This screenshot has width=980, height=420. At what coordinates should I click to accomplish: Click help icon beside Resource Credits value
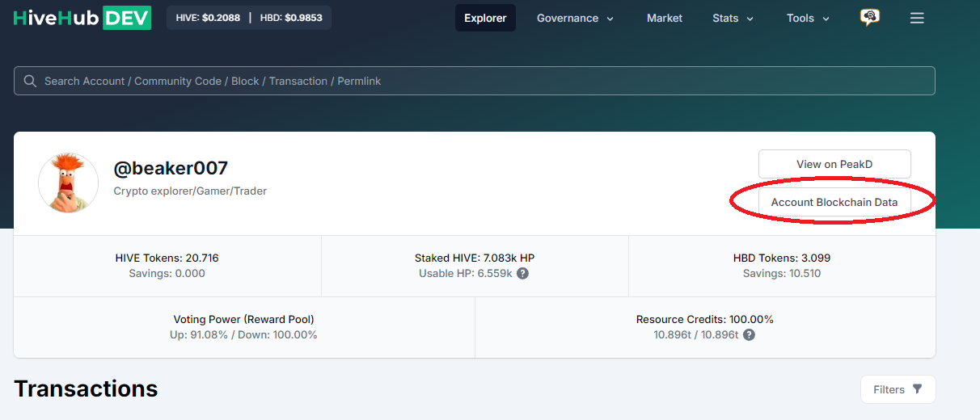(x=750, y=335)
